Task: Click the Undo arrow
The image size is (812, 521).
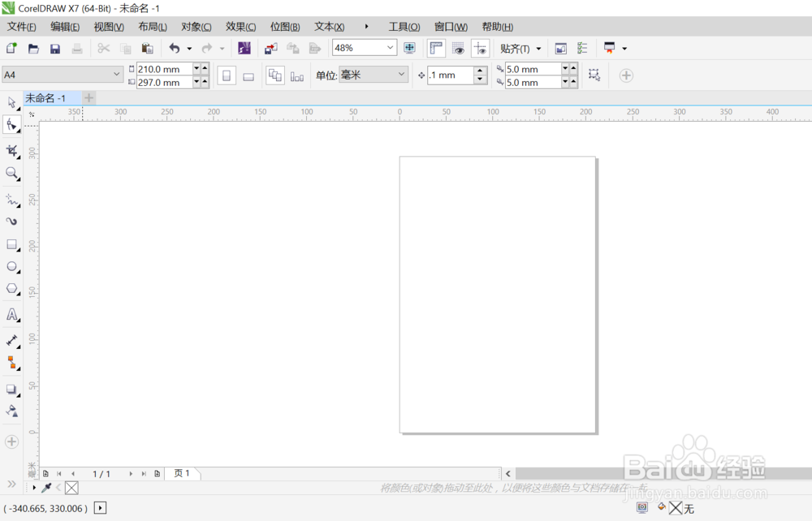Action: pyautogui.click(x=175, y=48)
